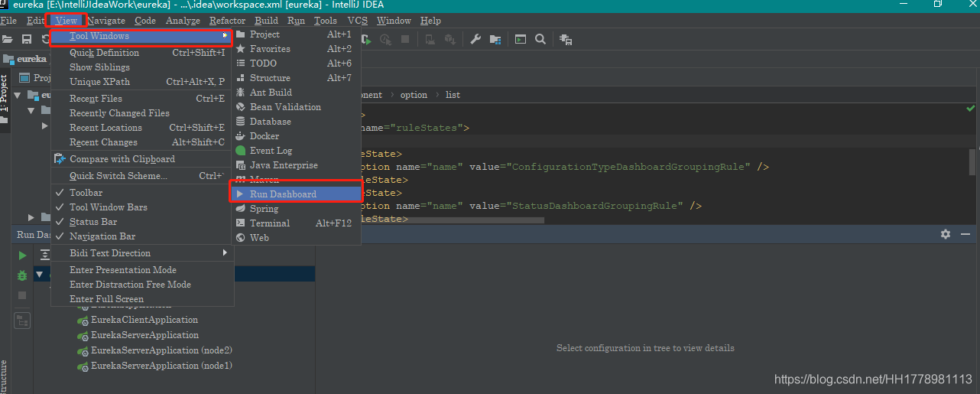Click the Open folder toolbar icon

tap(7, 39)
